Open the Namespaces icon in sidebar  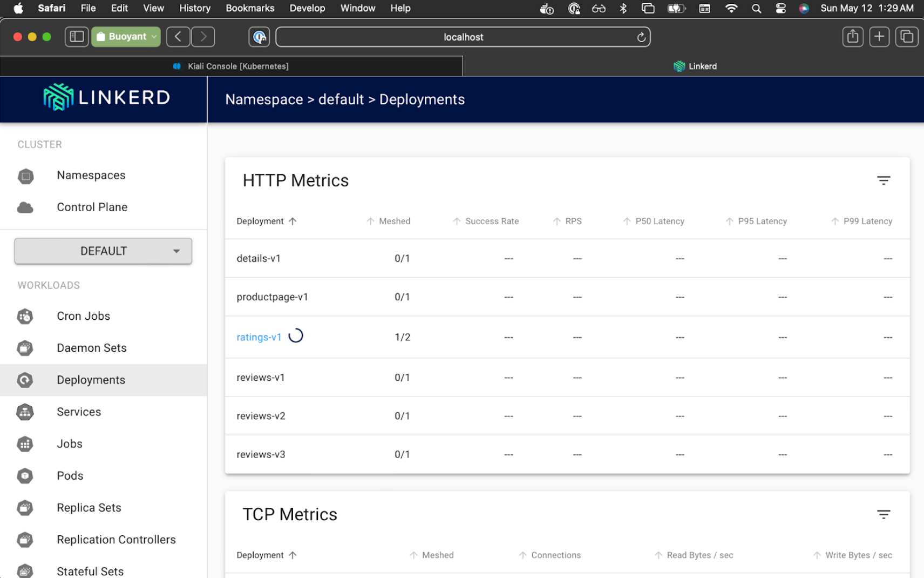pos(25,176)
